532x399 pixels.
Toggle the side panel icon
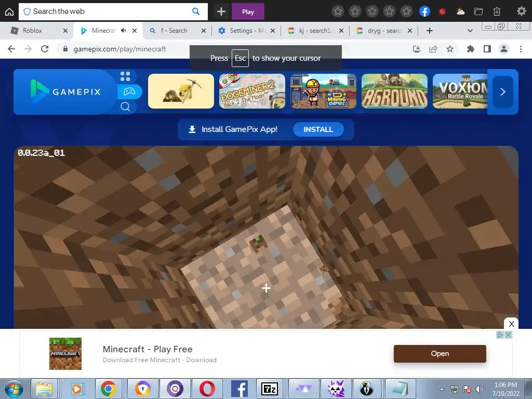487,49
